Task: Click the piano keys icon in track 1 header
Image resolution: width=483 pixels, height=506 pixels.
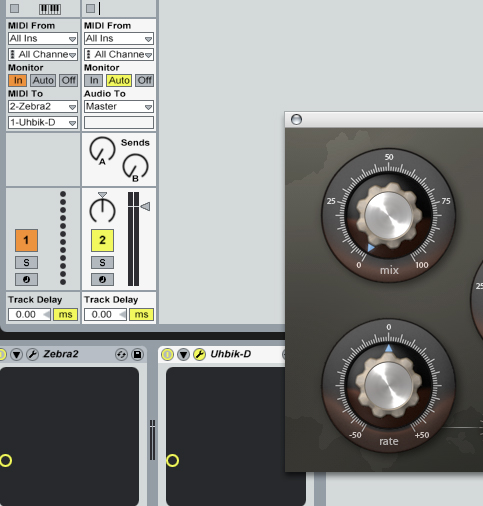Action: click(x=50, y=9)
